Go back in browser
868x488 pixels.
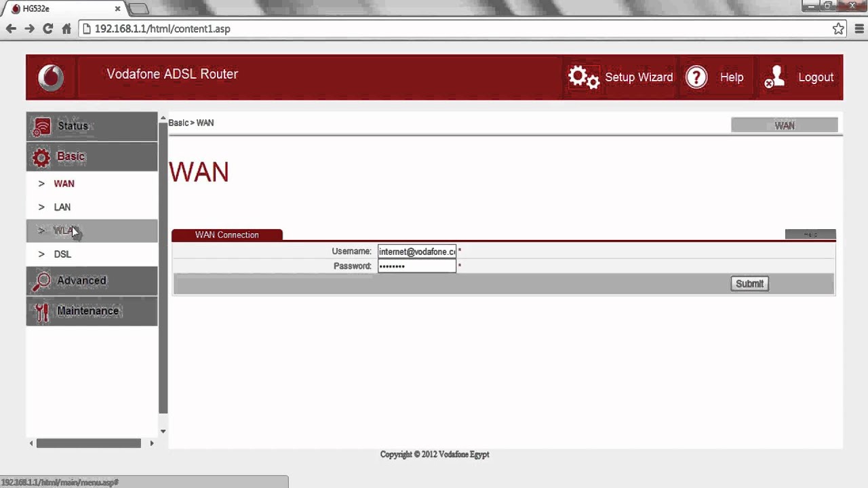pos(11,28)
